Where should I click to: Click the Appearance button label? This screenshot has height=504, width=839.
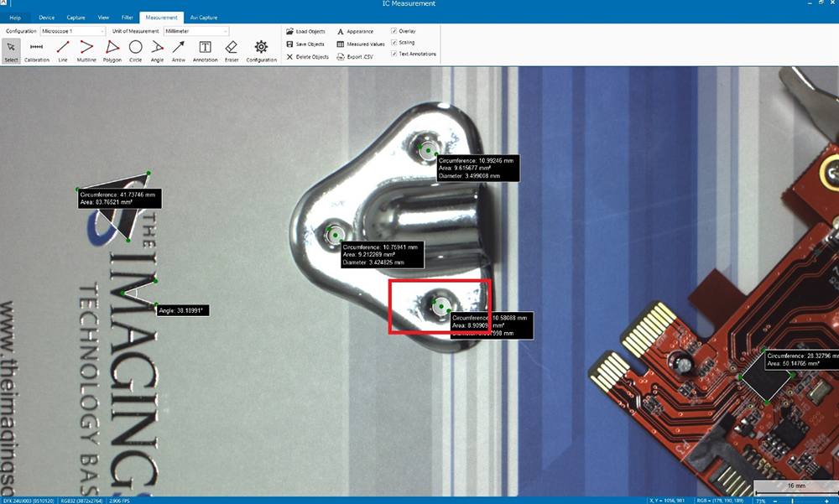[x=360, y=32]
